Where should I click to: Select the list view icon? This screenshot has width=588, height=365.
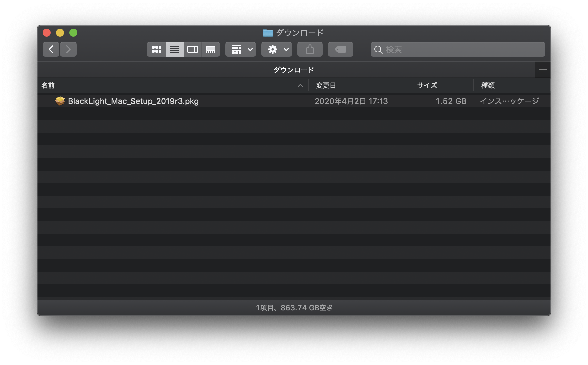175,49
